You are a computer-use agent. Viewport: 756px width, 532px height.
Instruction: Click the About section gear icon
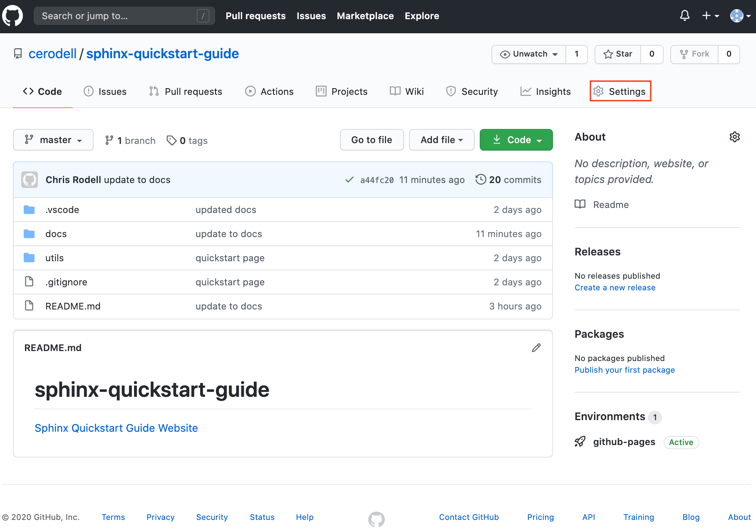(735, 137)
